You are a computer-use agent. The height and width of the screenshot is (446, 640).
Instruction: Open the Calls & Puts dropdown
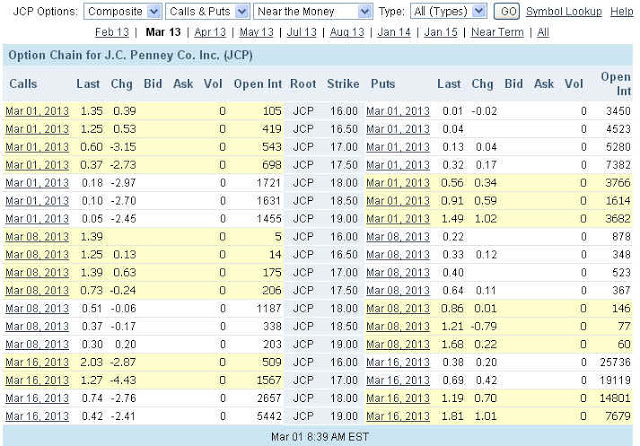click(207, 11)
